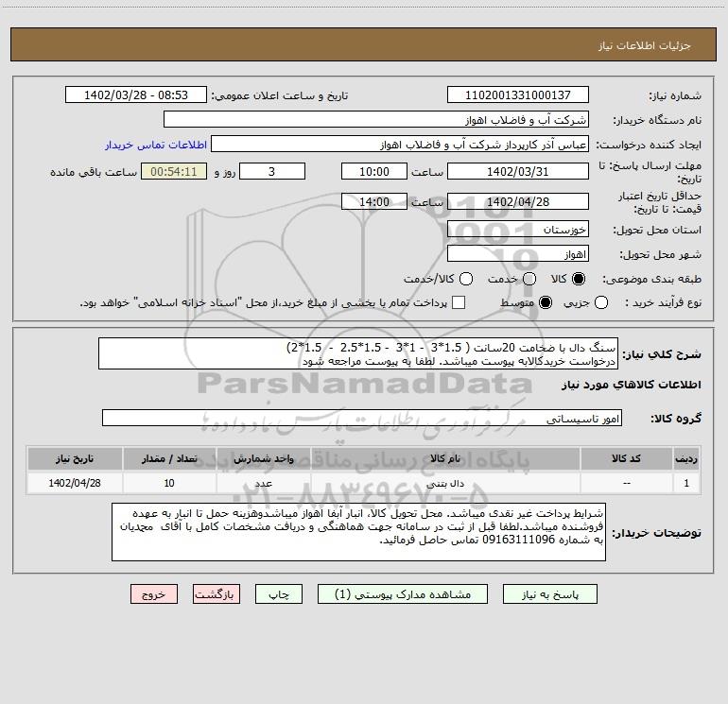This screenshot has height=704, width=728.
Task: Click the response deadline date 1402/03/31
Action: tap(518, 172)
